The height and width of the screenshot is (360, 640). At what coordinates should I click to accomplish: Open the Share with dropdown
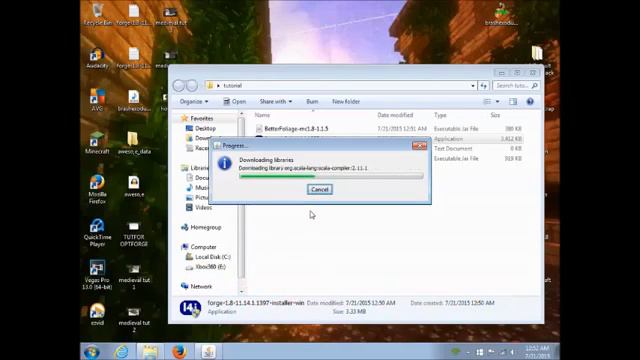276,102
